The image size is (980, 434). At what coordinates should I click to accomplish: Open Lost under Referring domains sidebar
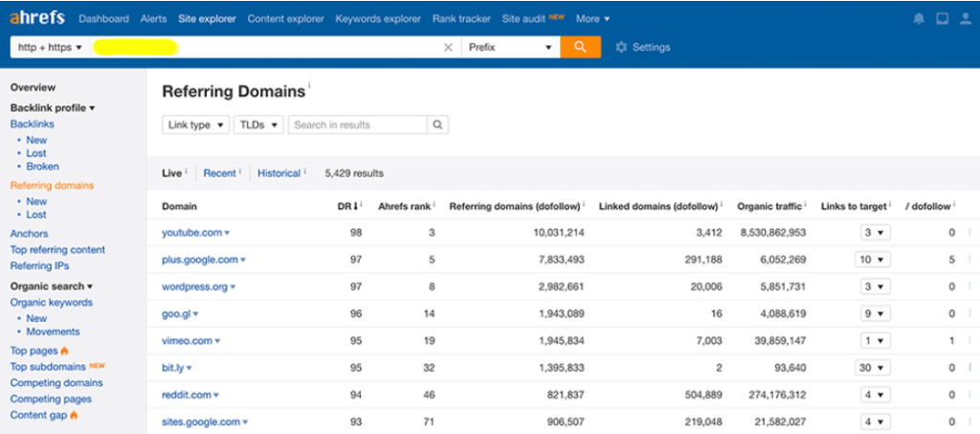coord(36,215)
